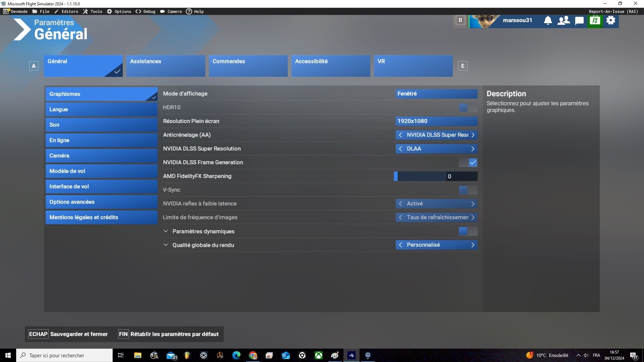Viewport: 644px width, 362px height.
Task: Open Paint palette icon in taskbar
Action: [335, 355]
